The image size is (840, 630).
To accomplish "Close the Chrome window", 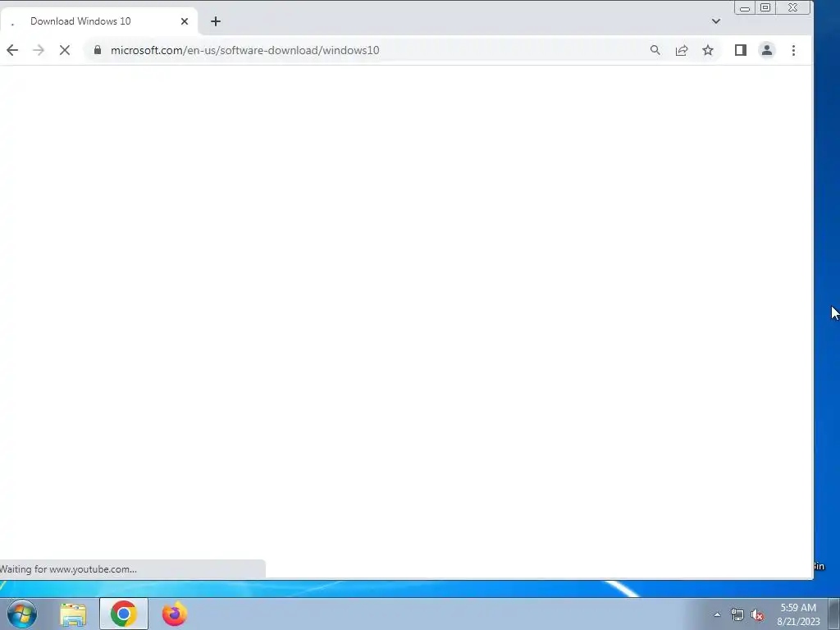I will 793,7.
